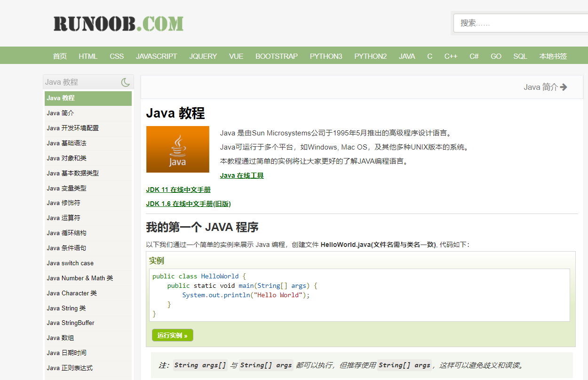Open Java 基础语法 in the sidebar
The image size is (588, 380).
(88, 143)
